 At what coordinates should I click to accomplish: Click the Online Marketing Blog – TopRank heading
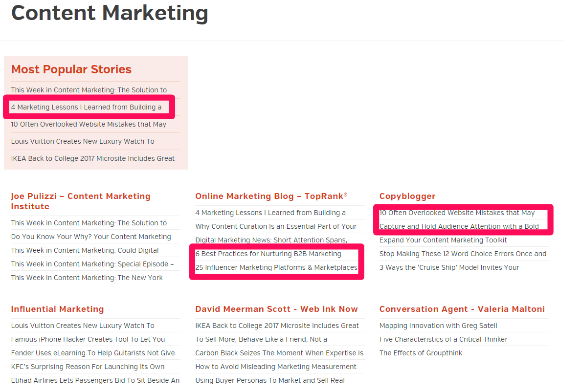pyautogui.click(x=271, y=196)
